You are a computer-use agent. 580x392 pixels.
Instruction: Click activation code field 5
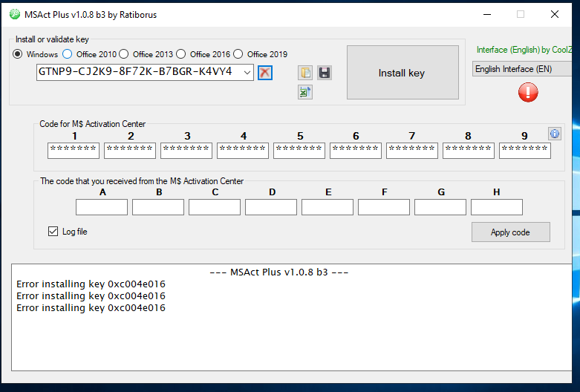299,151
